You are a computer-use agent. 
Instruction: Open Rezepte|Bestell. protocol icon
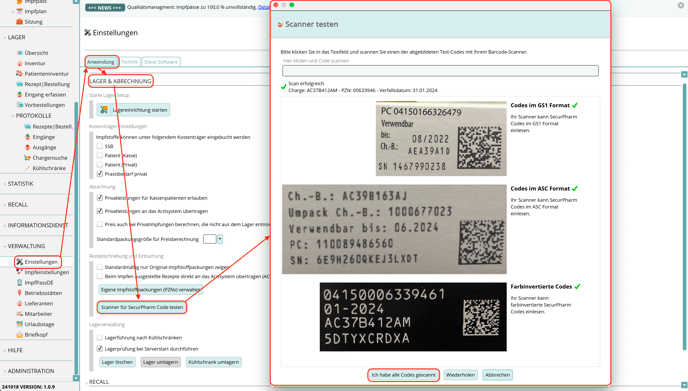coord(27,126)
